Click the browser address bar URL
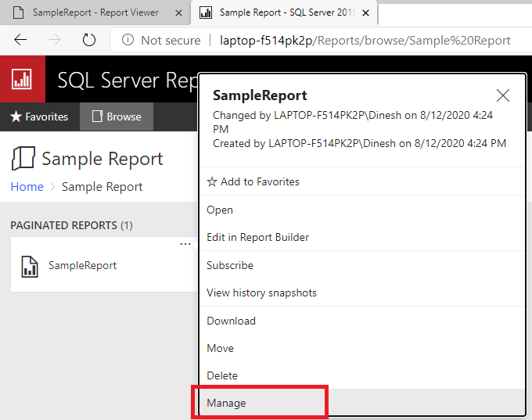Viewport: 532px width, 420px height. coord(360,40)
